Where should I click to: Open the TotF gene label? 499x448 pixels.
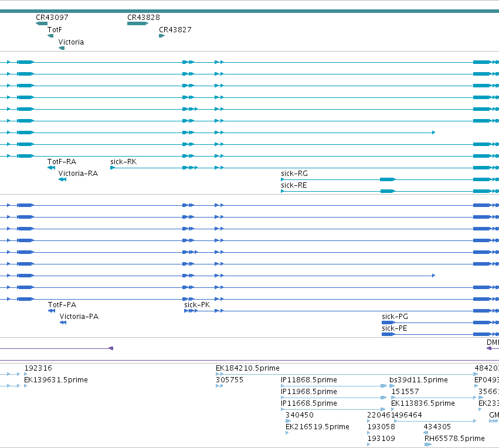(55, 30)
